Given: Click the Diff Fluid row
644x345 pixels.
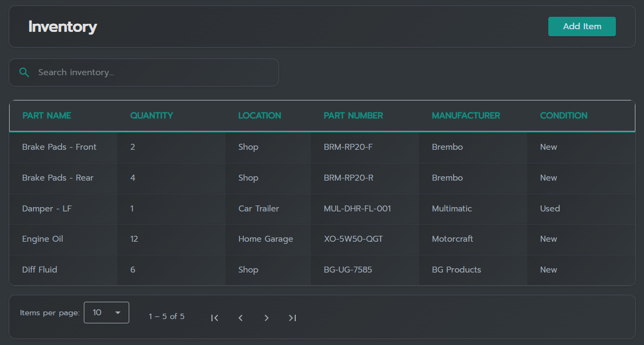Looking at the screenshot, I should (39, 270).
